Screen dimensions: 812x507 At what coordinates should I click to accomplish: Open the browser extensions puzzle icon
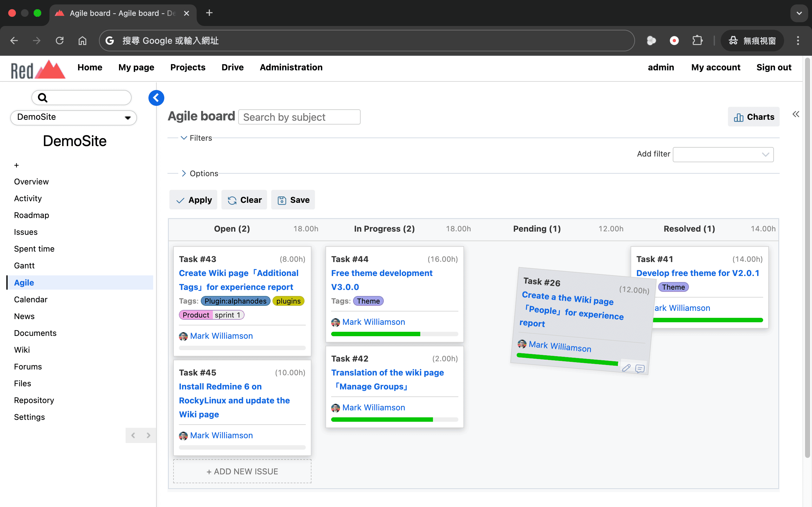pyautogui.click(x=697, y=41)
